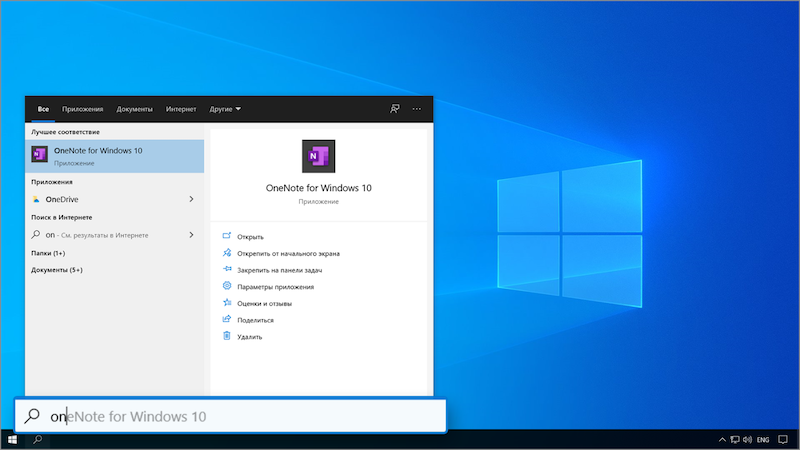Viewport: 800px width, 450px height.
Task: Click the OneDrive cloud icon
Action: click(x=36, y=199)
